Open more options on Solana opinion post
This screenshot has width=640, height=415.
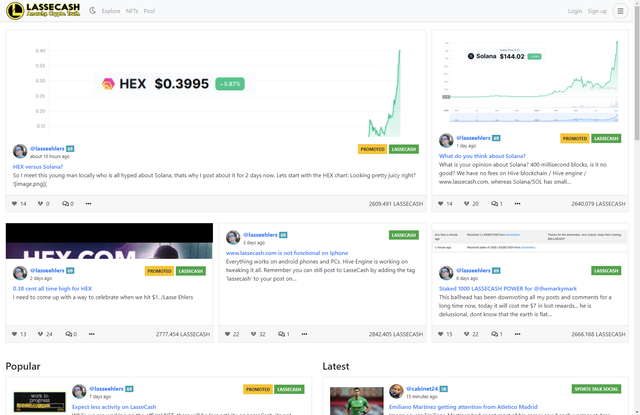517,203
